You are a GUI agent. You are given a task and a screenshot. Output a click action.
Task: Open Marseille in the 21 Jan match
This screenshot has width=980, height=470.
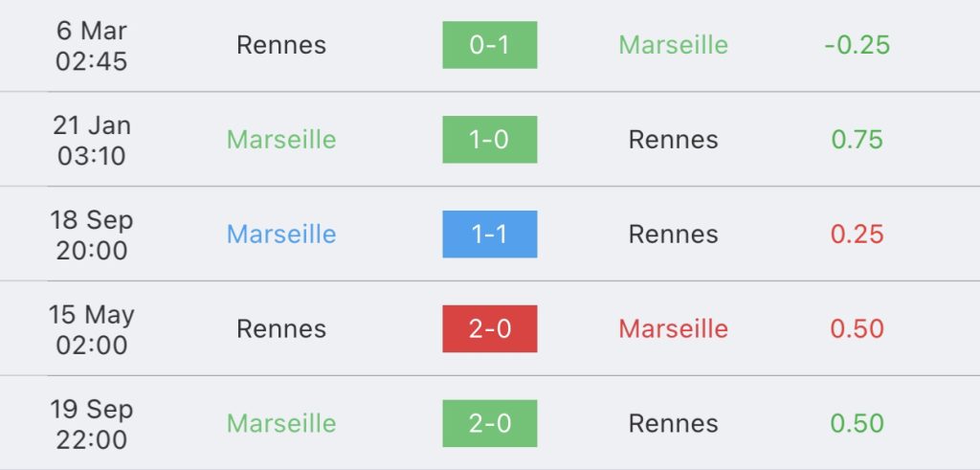click(281, 140)
